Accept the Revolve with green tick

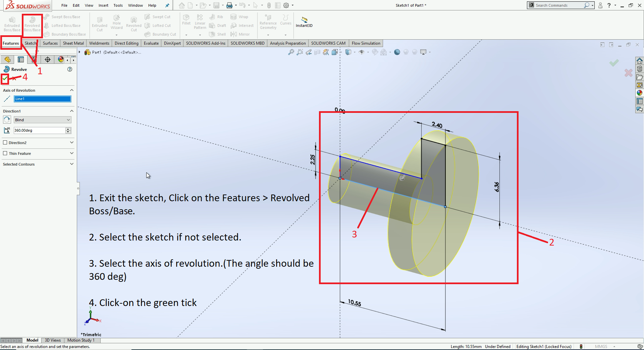(5, 79)
